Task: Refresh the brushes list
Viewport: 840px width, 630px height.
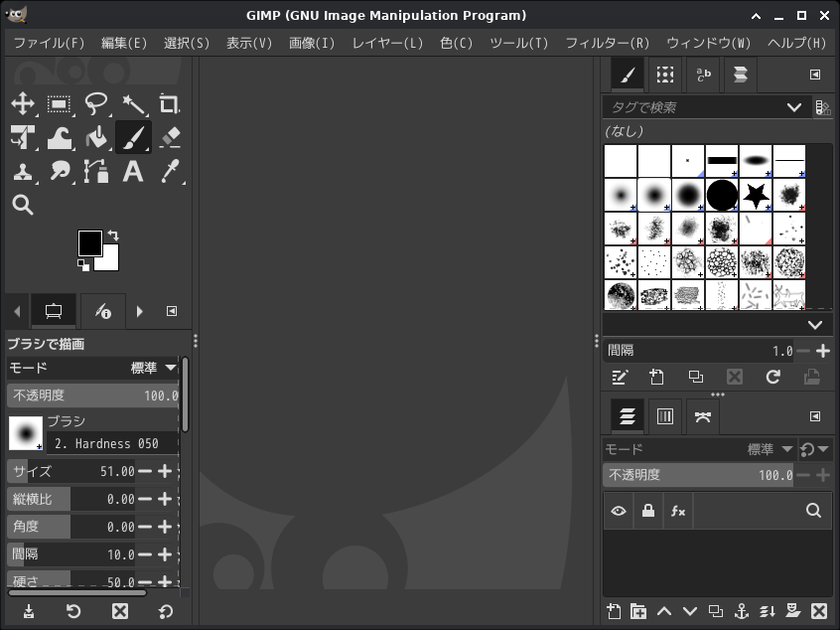Action: pyautogui.click(x=772, y=377)
